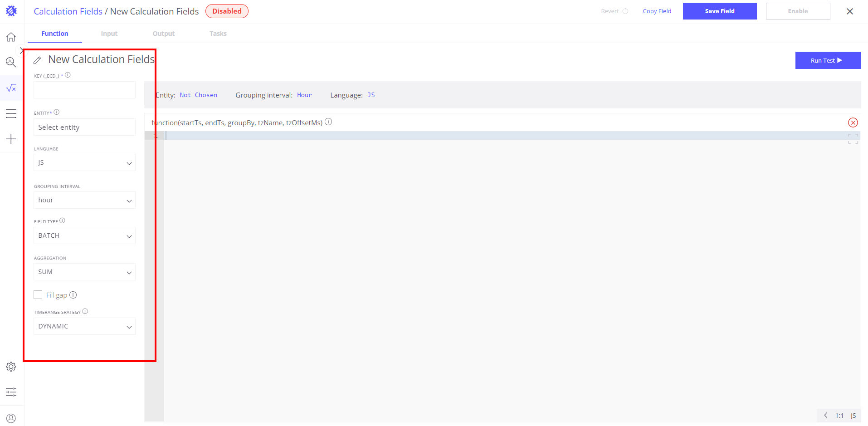Click the Key text input field

pyautogui.click(x=84, y=90)
